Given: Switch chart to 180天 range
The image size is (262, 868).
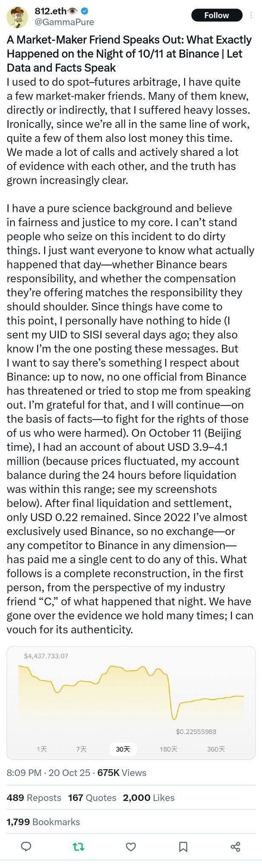Looking at the screenshot, I should 168,749.
